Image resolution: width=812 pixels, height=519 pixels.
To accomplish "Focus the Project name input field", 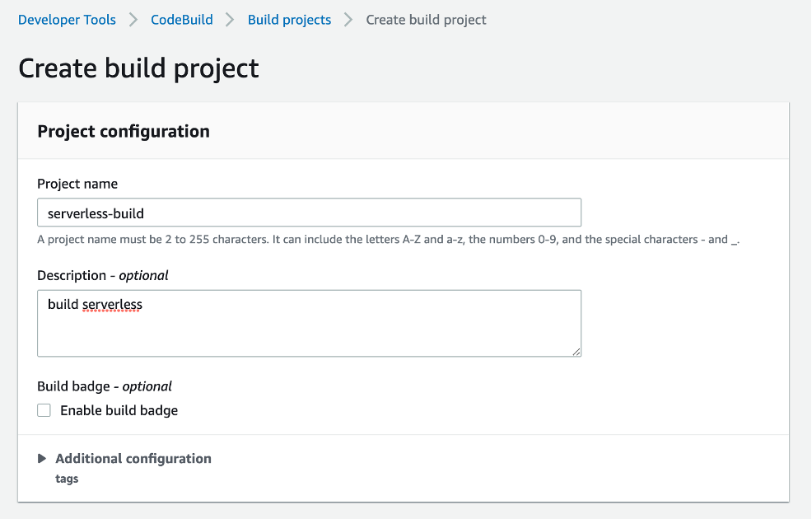I will tap(309, 213).
